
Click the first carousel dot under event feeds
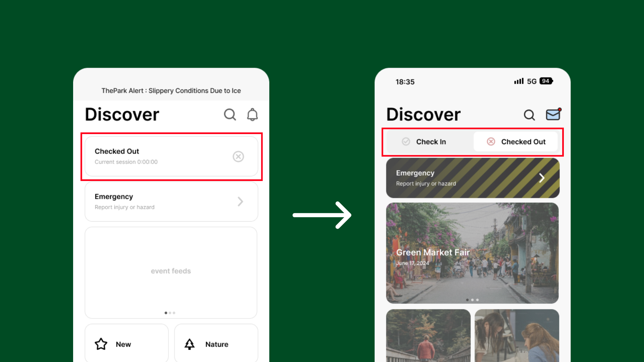[x=166, y=313]
